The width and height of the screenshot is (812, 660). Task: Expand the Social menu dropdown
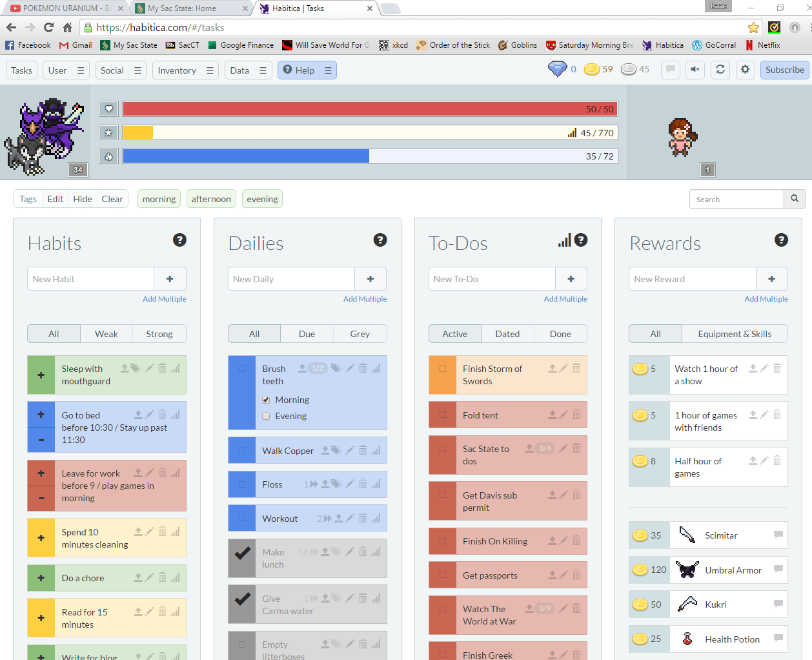[137, 70]
